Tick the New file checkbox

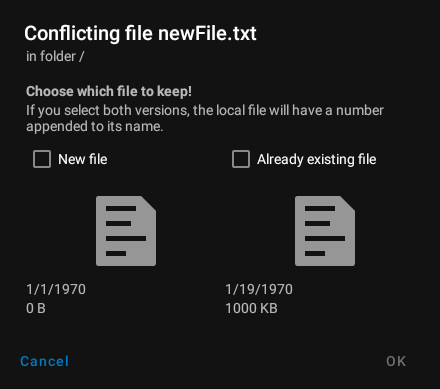pos(42,159)
